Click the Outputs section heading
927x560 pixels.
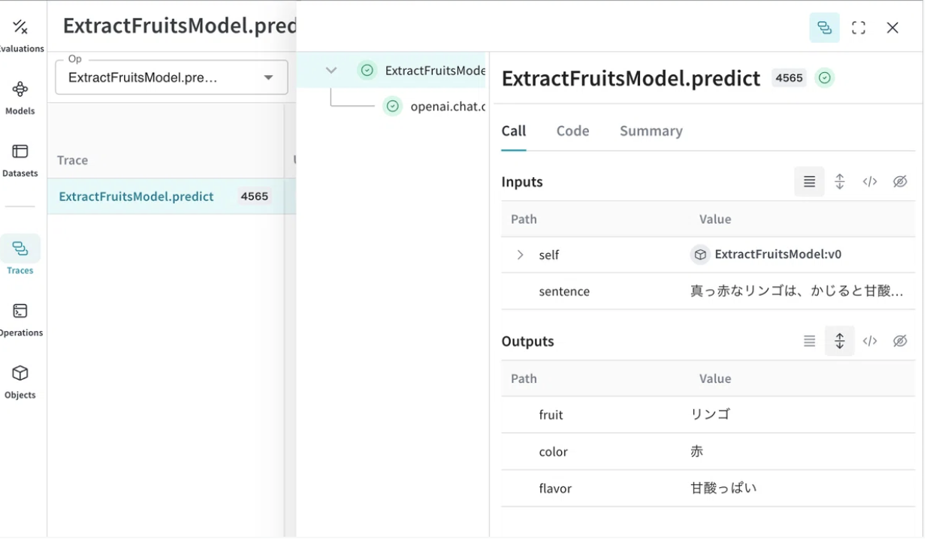(x=527, y=341)
